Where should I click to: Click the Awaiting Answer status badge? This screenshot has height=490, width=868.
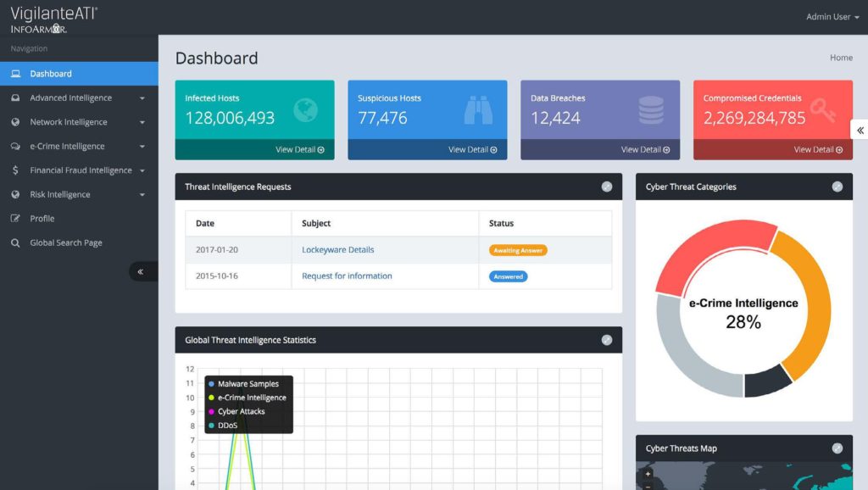click(518, 250)
